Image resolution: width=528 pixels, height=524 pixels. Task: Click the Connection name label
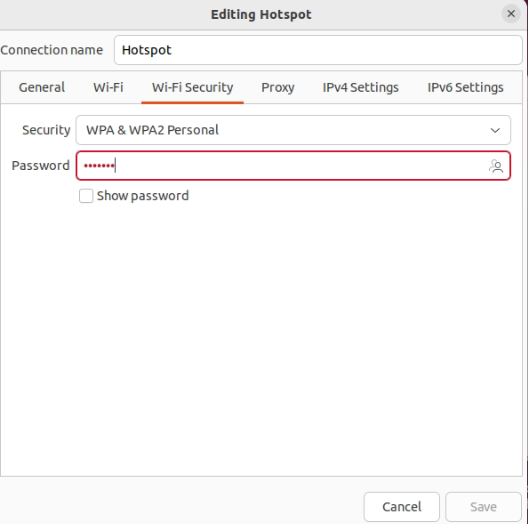52,50
